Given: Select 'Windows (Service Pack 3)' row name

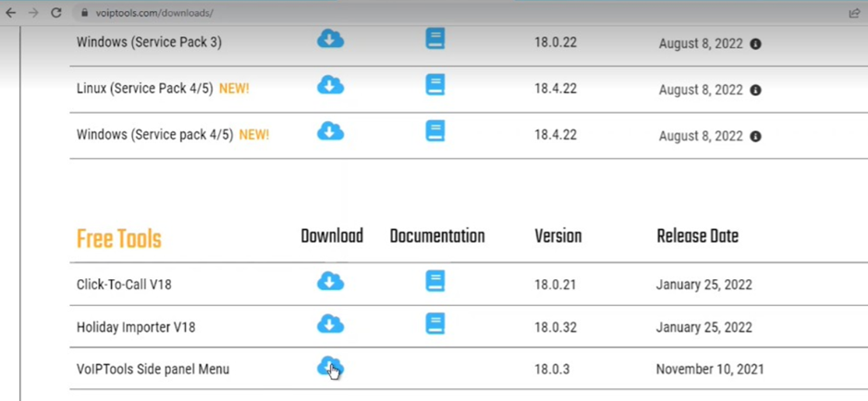Looking at the screenshot, I should (x=149, y=42).
